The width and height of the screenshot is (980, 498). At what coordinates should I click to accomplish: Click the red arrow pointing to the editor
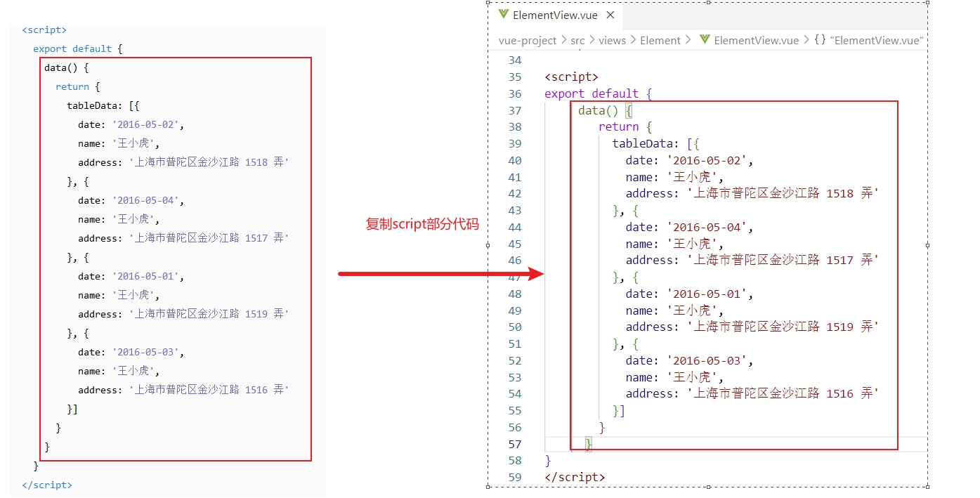click(x=441, y=274)
